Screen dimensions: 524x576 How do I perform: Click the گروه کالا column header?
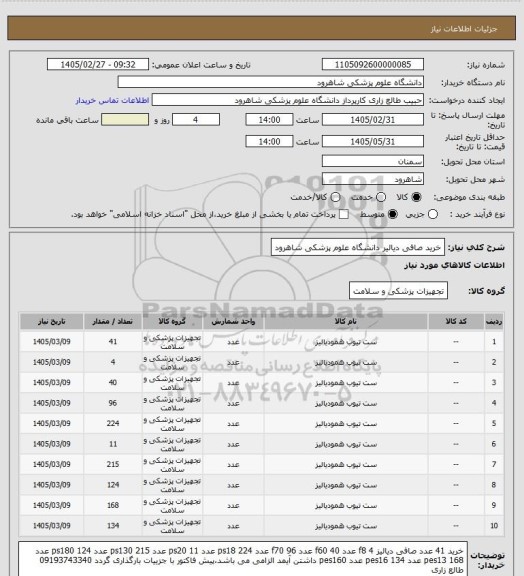[172, 321]
